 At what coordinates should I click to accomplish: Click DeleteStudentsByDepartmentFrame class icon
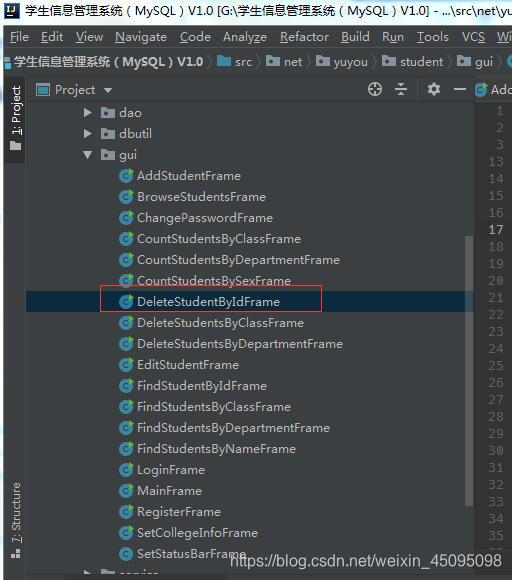click(126, 344)
